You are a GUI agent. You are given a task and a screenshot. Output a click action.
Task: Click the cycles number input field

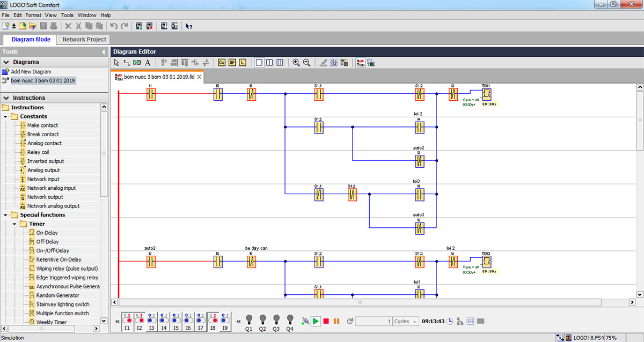click(374, 321)
